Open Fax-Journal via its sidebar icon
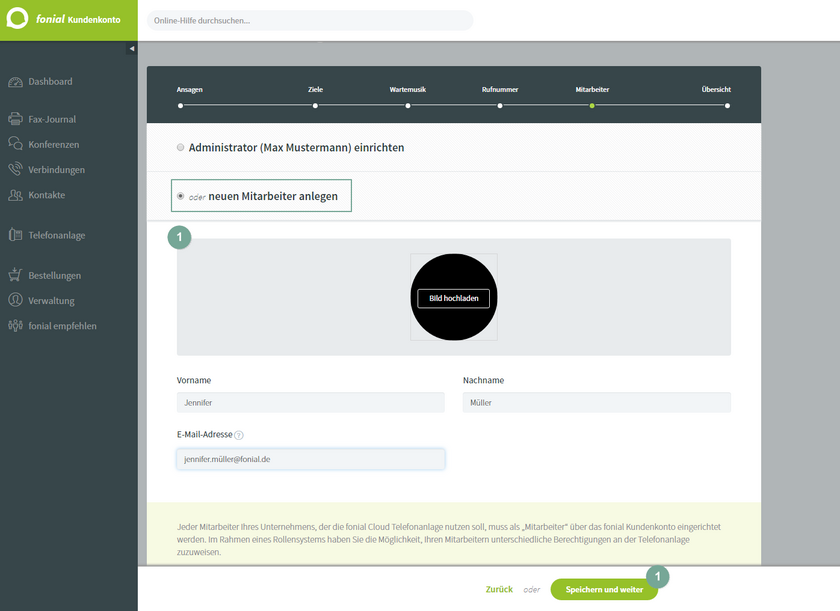Screen dimensions: 840x611 [x=15, y=119]
